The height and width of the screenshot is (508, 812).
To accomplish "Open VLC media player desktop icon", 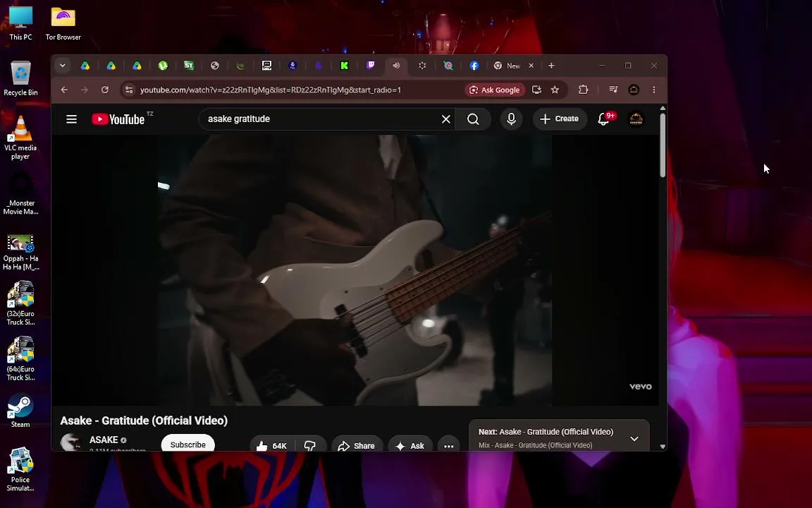I will [20, 138].
